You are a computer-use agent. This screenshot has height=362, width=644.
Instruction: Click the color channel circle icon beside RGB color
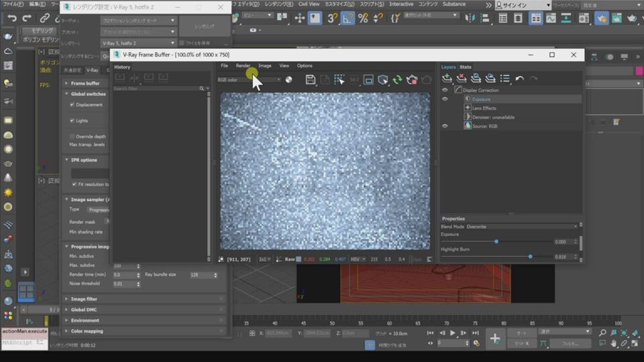(289, 80)
